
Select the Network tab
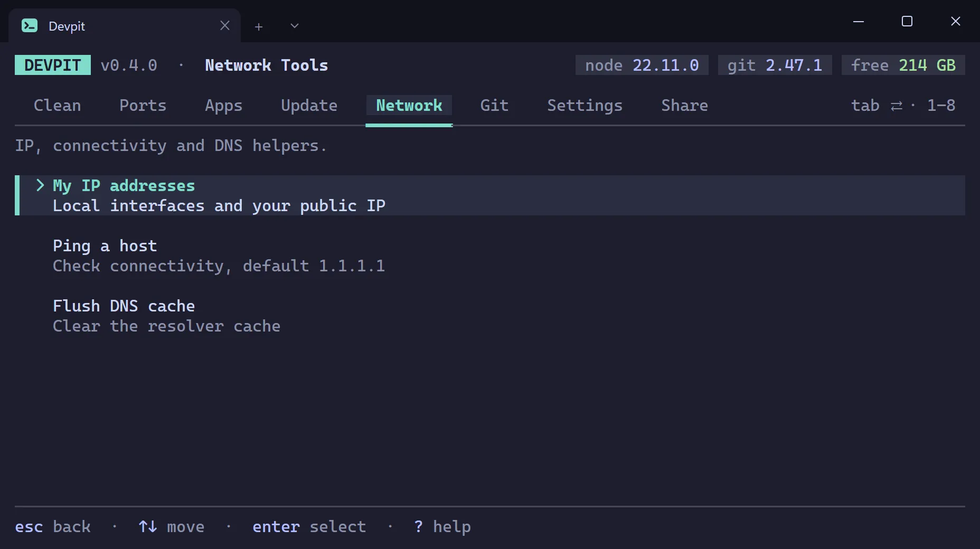[409, 106]
